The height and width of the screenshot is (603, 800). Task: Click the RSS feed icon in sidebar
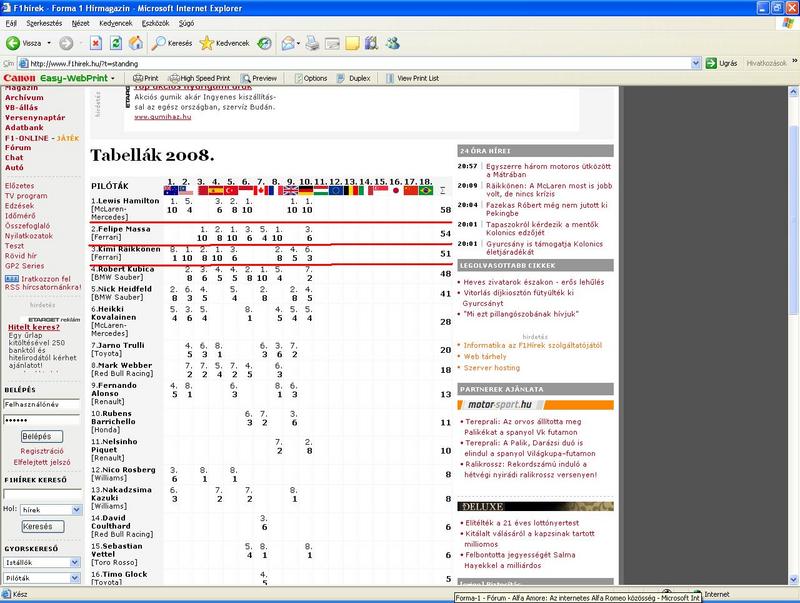point(12,279)
